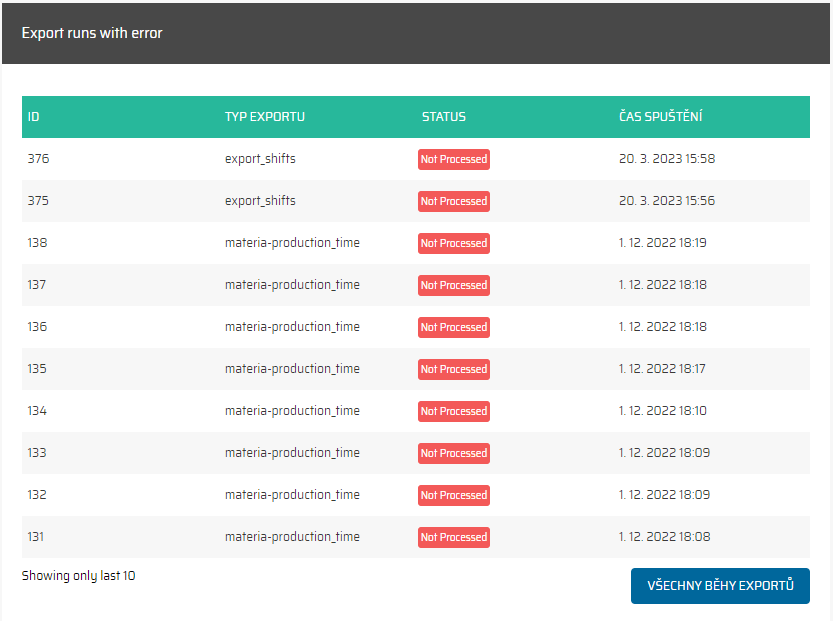Viewport: 833px width, 621px height.
Task: Click ID 133 in the table
Action: tap(37, 453)
